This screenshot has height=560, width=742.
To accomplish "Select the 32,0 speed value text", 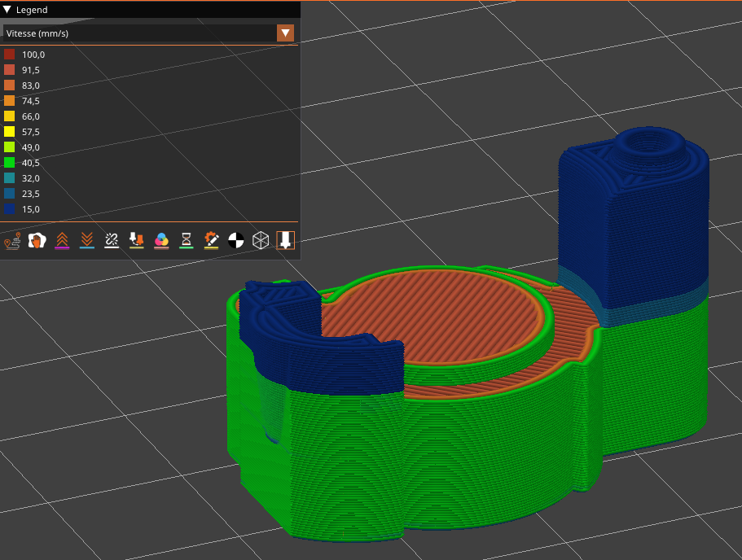I will pyautogui.click(x=31, y=178).
